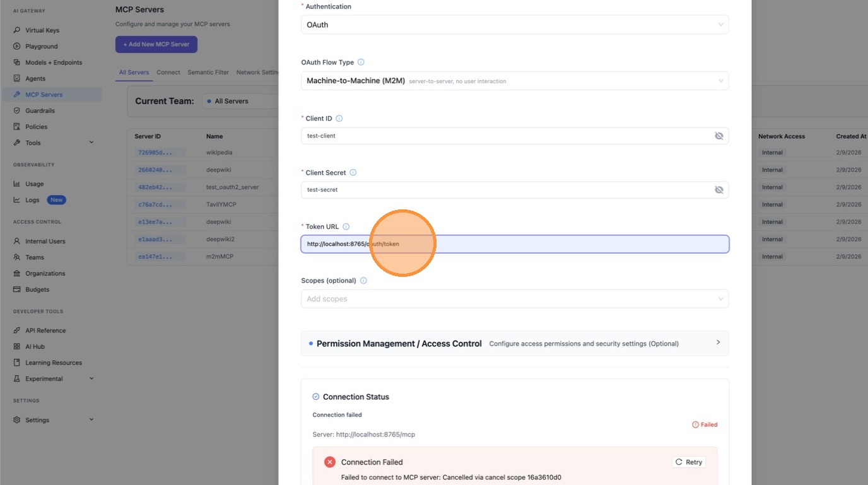Click the Network Access column header

[782, 136]
